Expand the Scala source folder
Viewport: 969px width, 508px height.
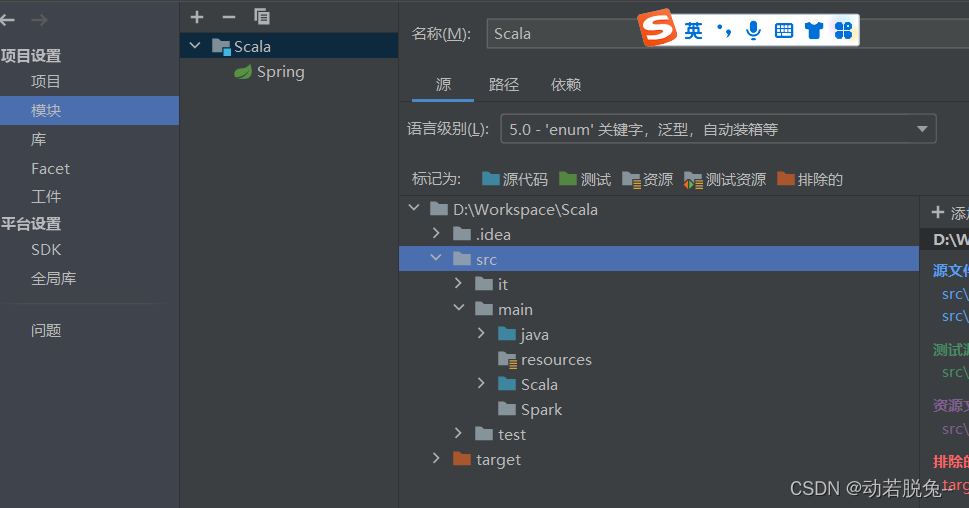coord(481,383)
